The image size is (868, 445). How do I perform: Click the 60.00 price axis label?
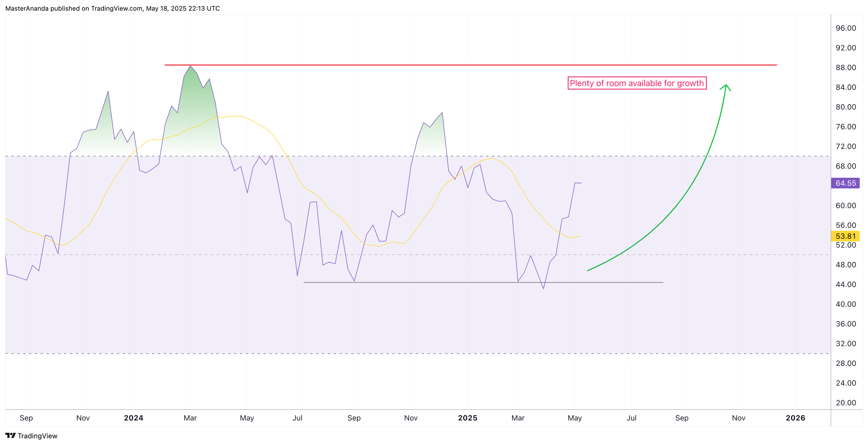coord(846,206)
